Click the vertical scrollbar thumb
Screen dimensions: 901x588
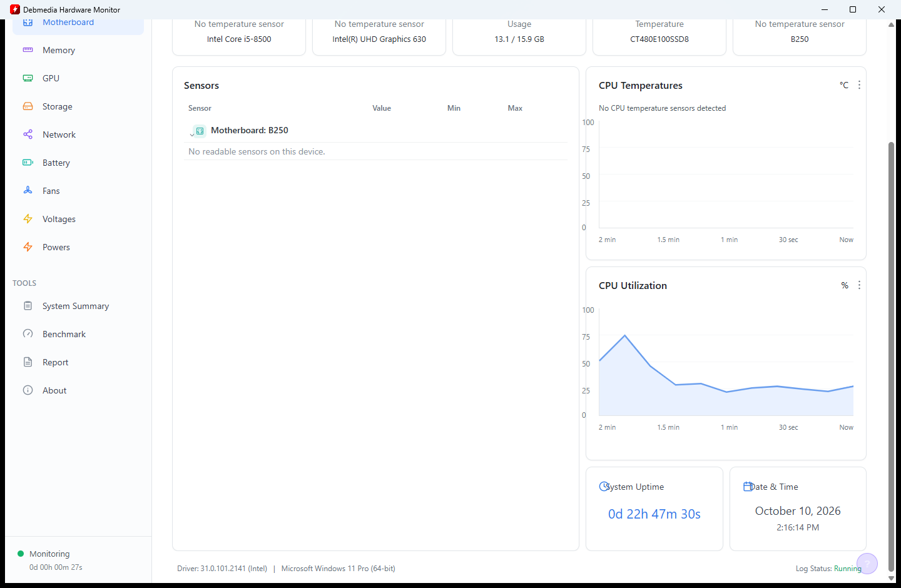[x=891, y=357]
